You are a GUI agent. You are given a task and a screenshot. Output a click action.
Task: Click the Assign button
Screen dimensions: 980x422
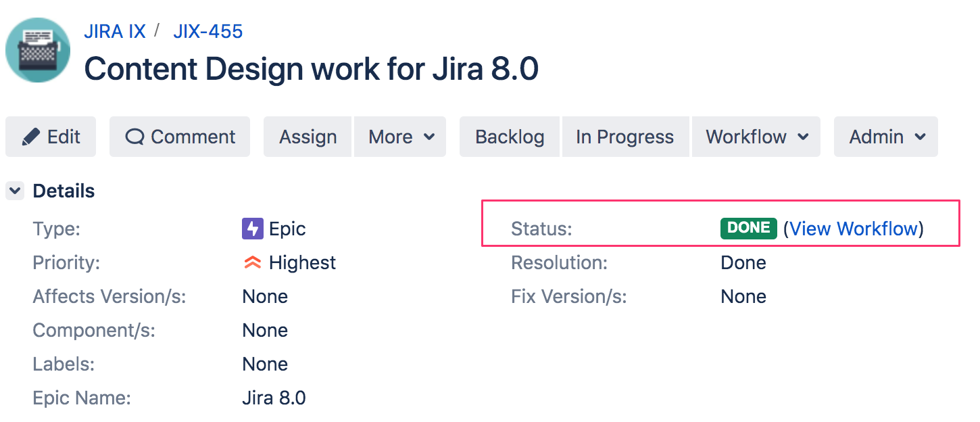tap(308, 137)
